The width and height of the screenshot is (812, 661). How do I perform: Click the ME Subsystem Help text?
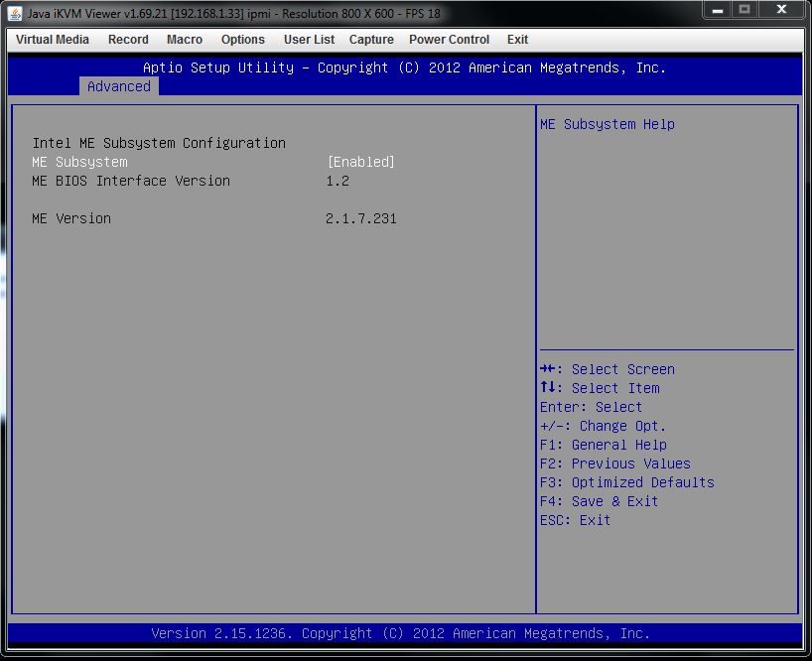(608, 124)
